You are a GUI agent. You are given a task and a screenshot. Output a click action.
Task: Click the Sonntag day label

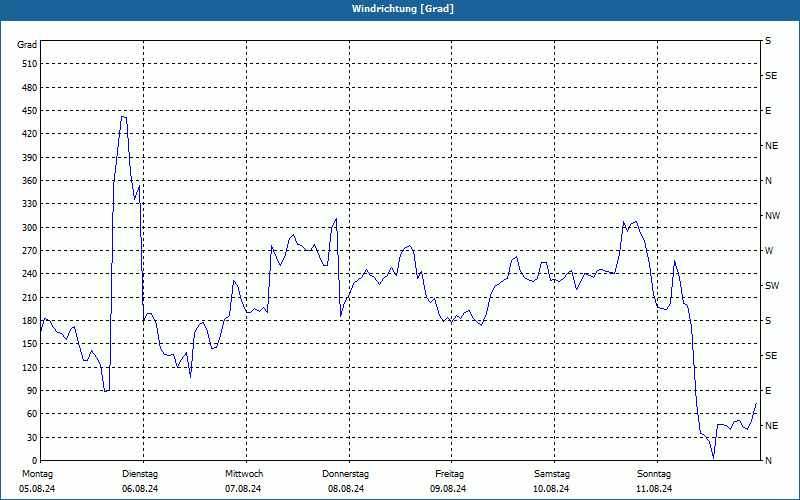coord(654,474)
